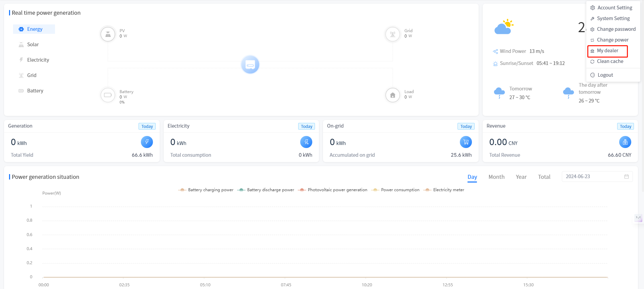Click the Generation lightning bolt icon
The width and height of the screenshot is (644, 289).
click(147, 142)
